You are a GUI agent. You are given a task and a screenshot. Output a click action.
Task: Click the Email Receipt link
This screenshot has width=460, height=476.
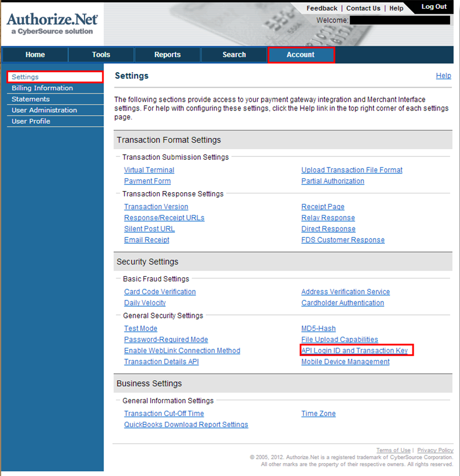[x=146, y=240]
